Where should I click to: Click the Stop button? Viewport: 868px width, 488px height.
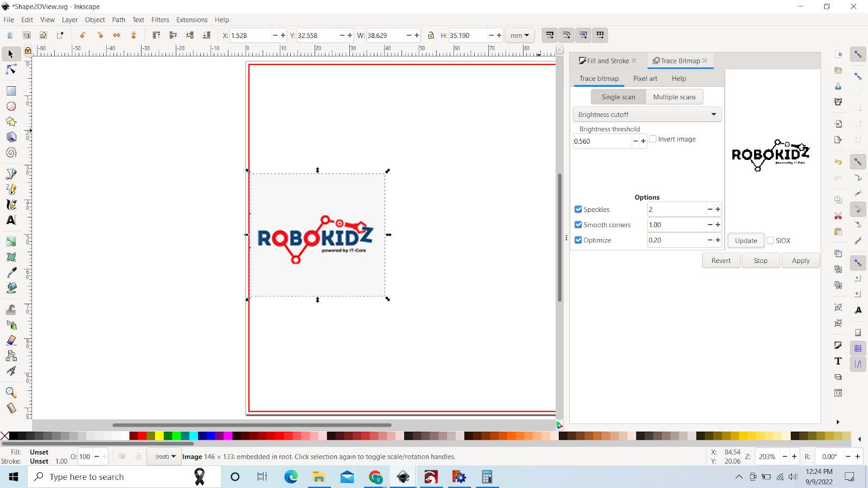click(761, 261)
